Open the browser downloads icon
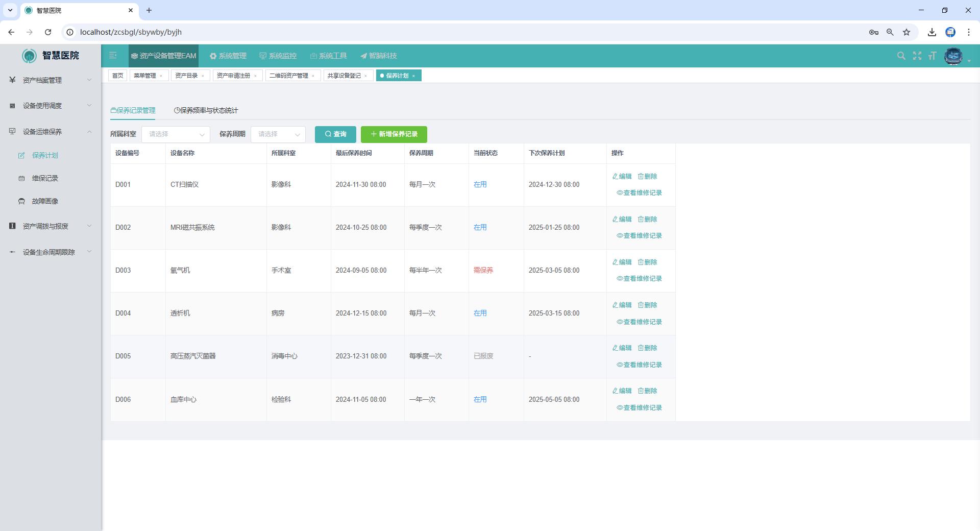This screenshot has width=980, height=531. point(932,32)
